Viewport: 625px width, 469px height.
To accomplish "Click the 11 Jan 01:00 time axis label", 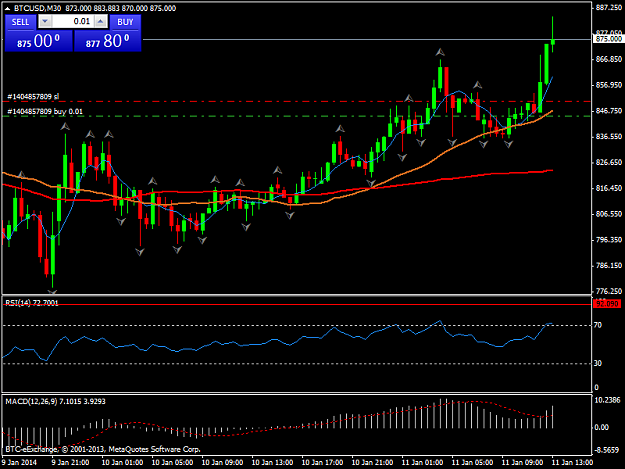I will pyautogui.click(x=422, y=462).
